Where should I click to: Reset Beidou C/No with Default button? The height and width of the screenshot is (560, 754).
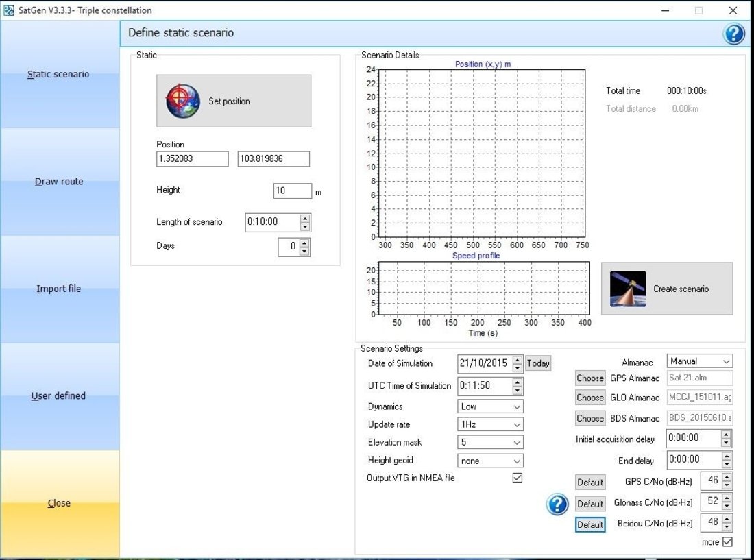(x=589, y=525)
